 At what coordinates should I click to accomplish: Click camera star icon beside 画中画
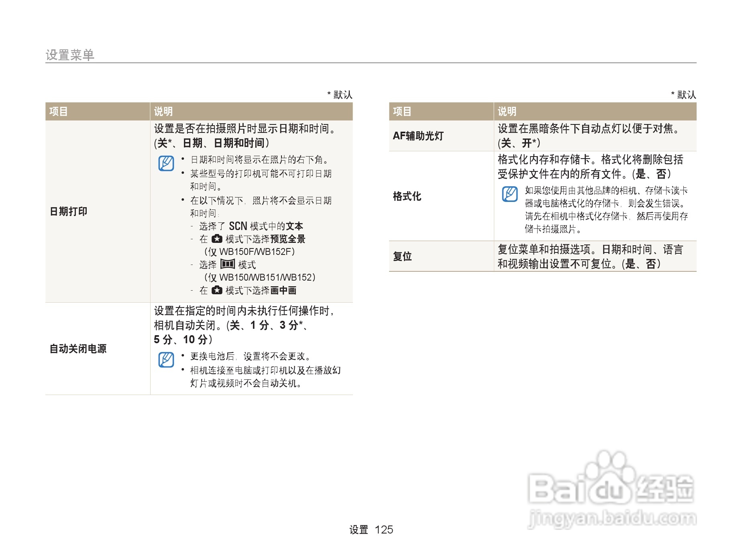[x=217, y=290]
